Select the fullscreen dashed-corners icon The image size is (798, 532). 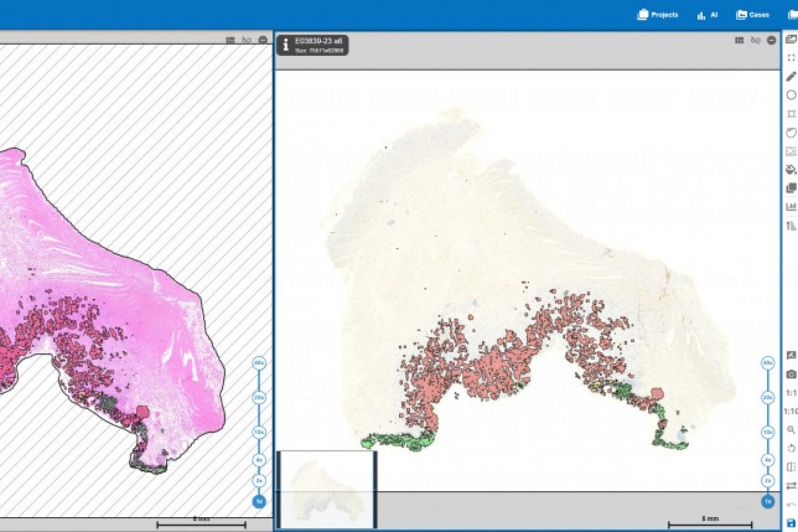[791, 58]
